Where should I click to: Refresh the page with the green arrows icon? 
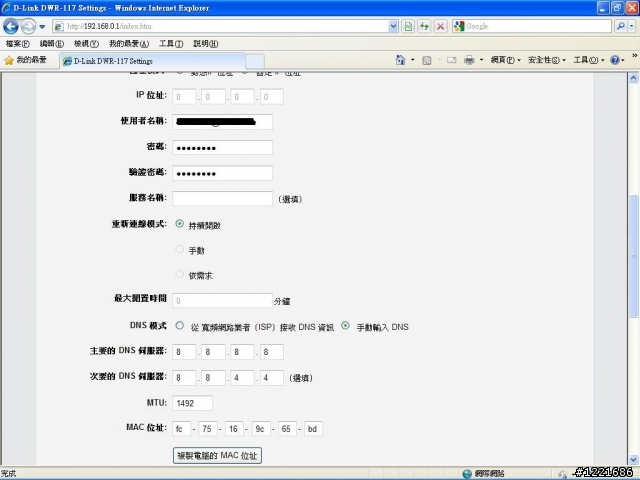point(424,27)
